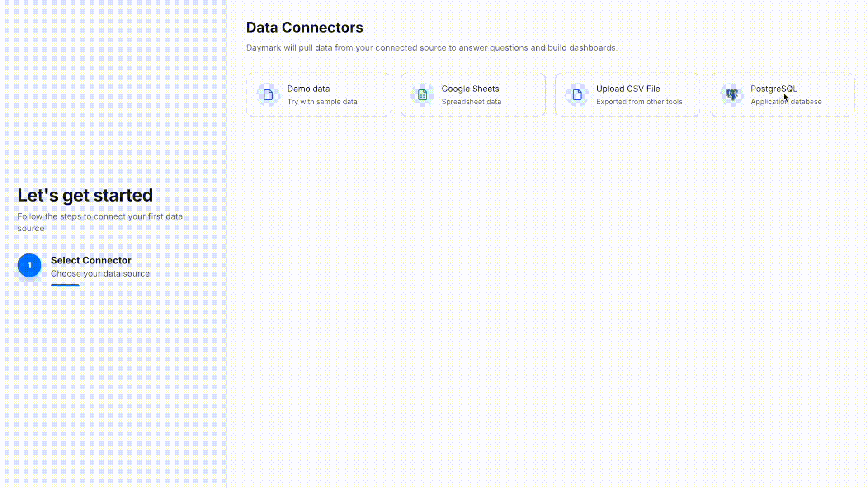Click the PostgreSQL elephant icon

pos(731,94)
